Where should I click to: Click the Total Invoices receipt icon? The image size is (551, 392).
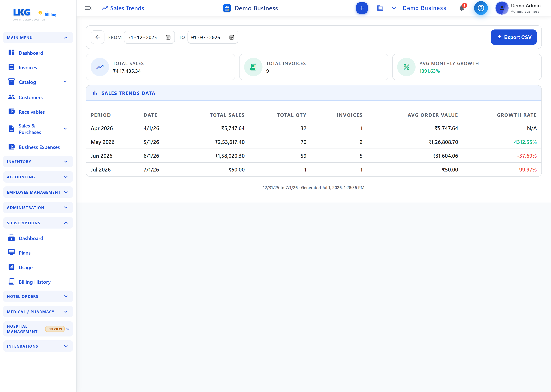(x=253, y=67)
